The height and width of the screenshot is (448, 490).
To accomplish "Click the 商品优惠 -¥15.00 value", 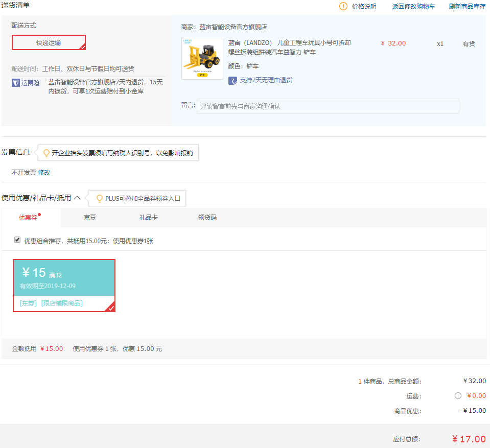I will pyautogui.click(x=473, y=411).
